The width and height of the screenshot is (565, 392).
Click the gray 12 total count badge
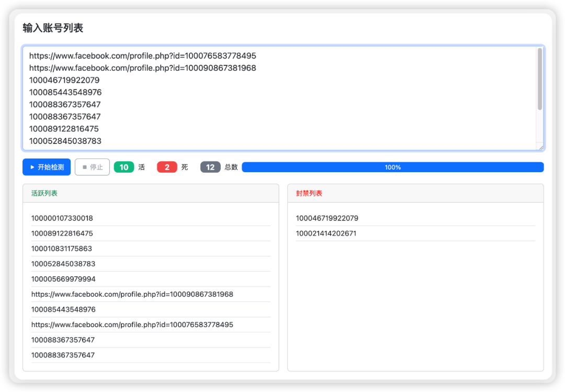pyautogui.click(x=210, y=167)
